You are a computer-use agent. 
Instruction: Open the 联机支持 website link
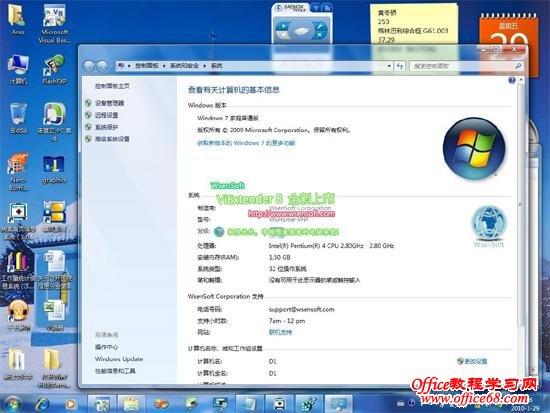click(x=280, y=332)
